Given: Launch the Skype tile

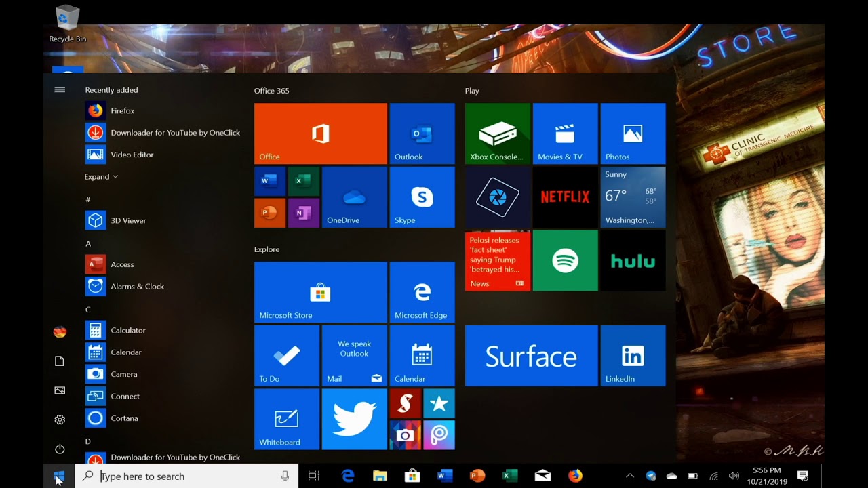Looking at the screenshot, I should point(422,197).
